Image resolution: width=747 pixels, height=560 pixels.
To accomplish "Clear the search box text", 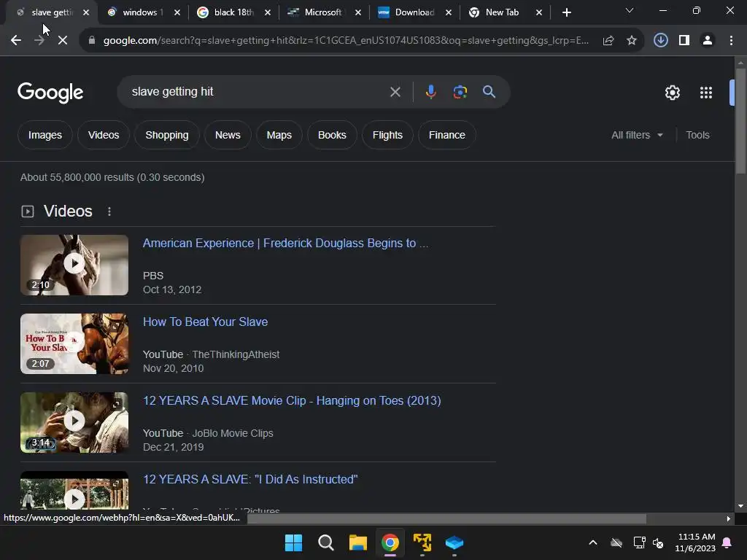I will point(395,92).
